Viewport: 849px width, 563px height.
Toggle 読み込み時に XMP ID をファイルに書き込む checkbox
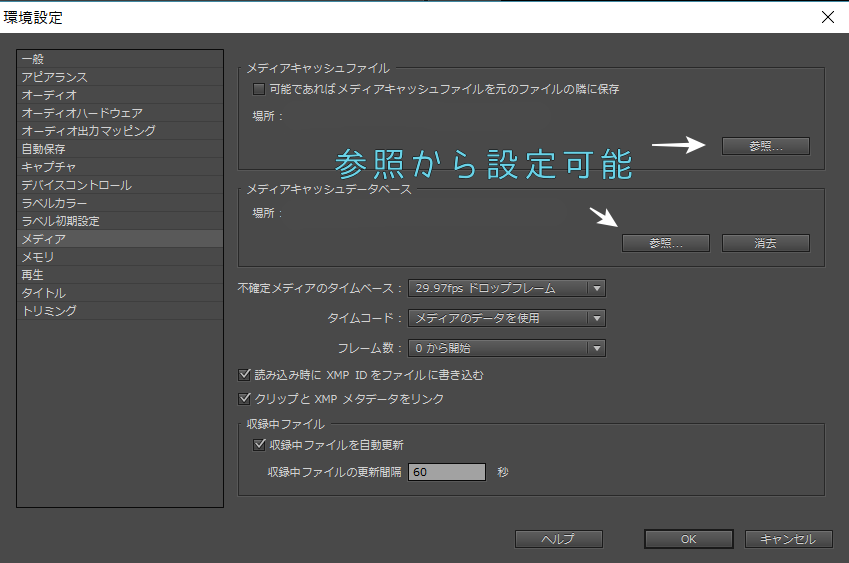point(244,375)
